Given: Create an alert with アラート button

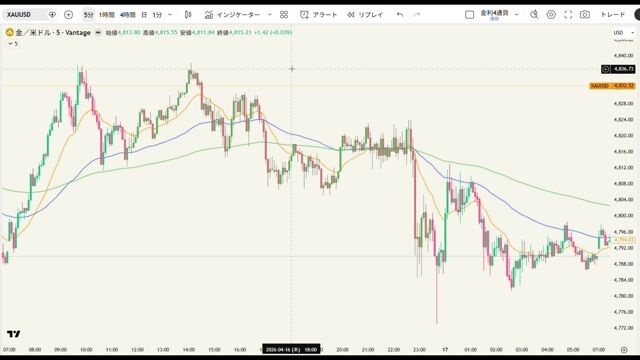Looking at the screenshot, I should point(319,15).
